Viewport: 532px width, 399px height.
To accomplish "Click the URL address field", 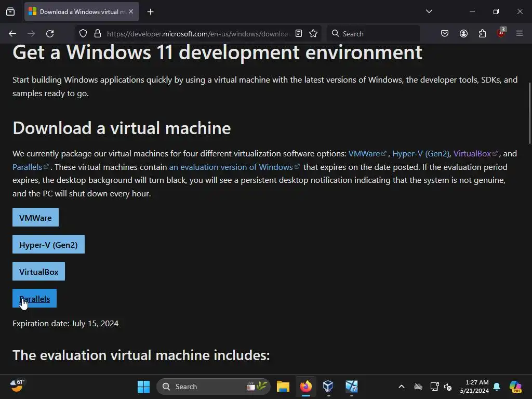I will coord(198,34).
